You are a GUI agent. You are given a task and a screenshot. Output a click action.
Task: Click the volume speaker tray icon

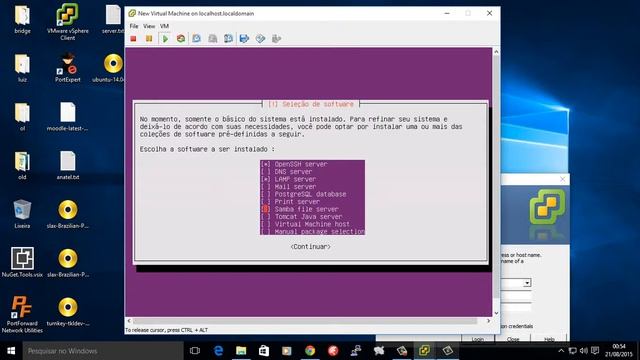[584, 351]
